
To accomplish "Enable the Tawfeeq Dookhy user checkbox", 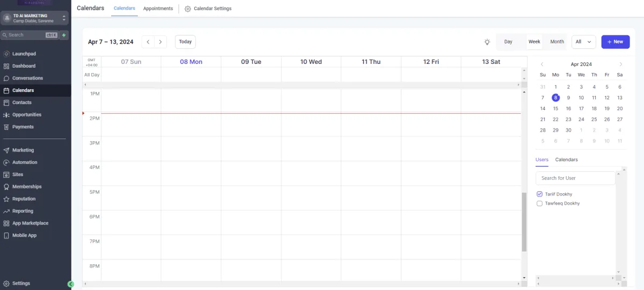I will (539, 204).
